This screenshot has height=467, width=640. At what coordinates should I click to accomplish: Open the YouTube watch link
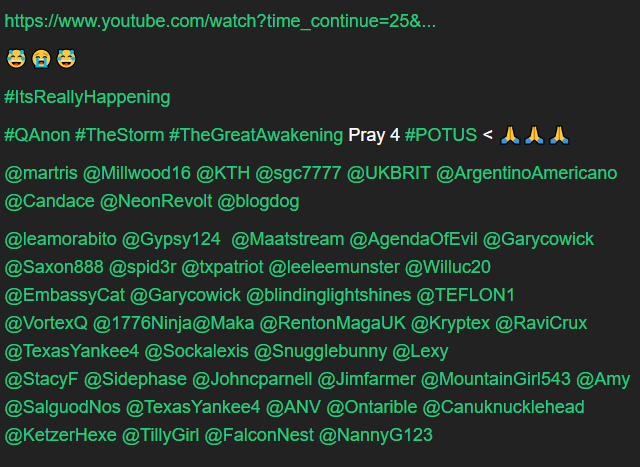click(x=220, y=21)
